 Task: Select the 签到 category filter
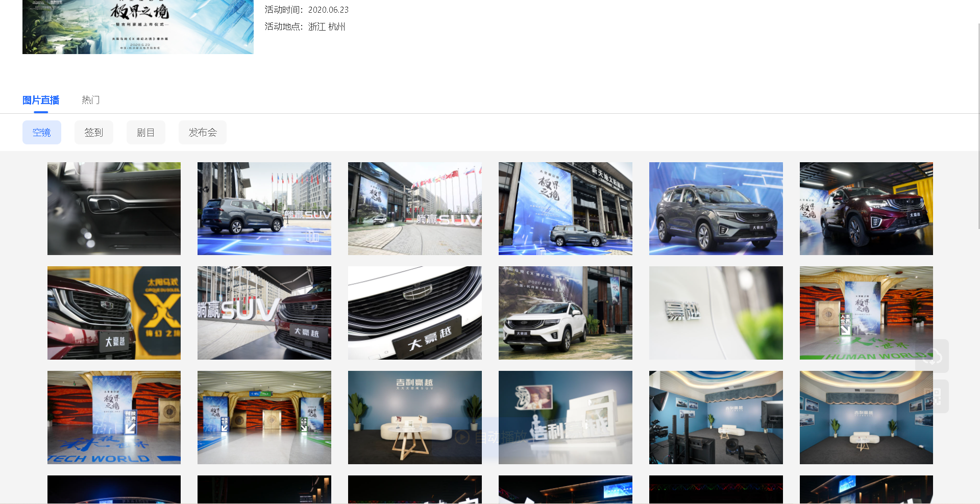point(94,133)
